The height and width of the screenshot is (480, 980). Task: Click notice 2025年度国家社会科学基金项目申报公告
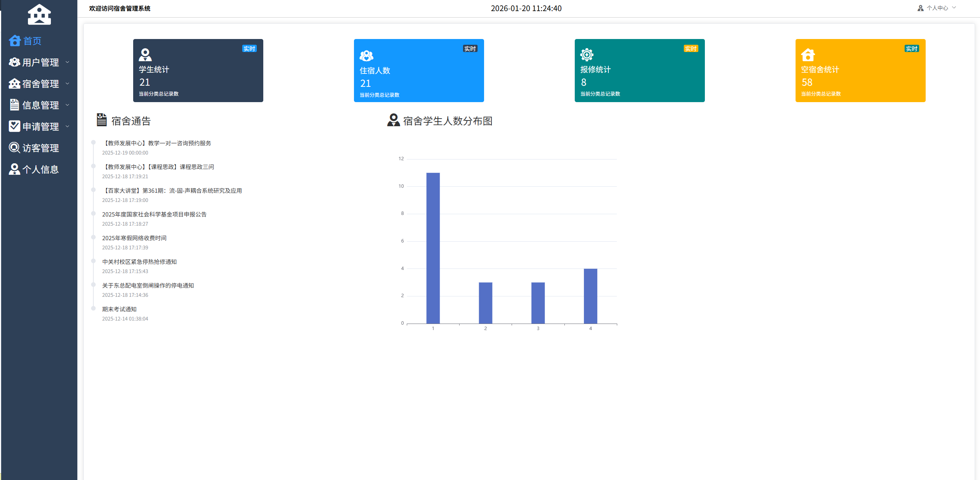(x=154, y=214)
